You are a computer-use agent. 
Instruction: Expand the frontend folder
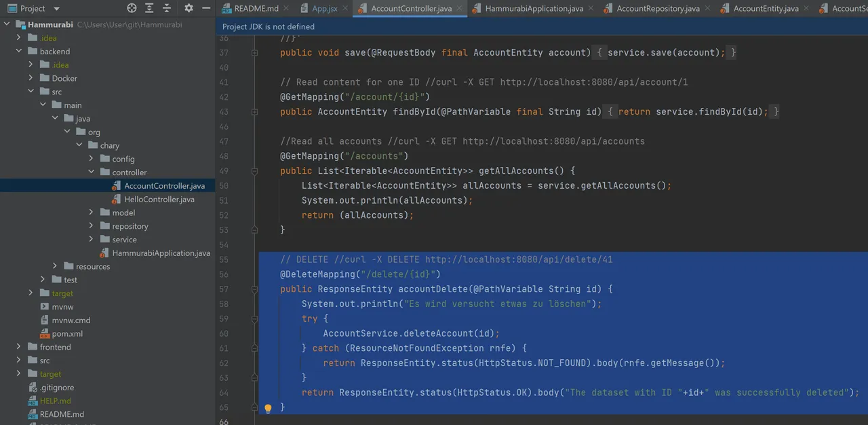point(20,347)
